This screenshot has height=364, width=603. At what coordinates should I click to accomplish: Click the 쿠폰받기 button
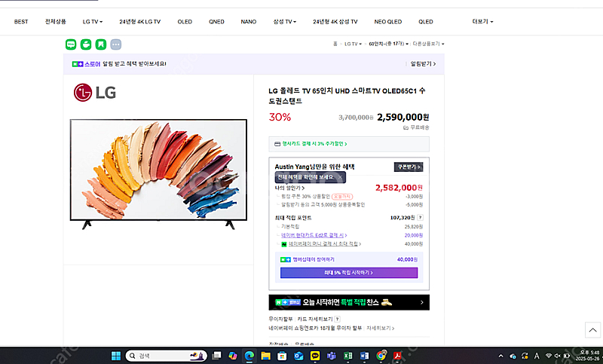coord(409,167)
